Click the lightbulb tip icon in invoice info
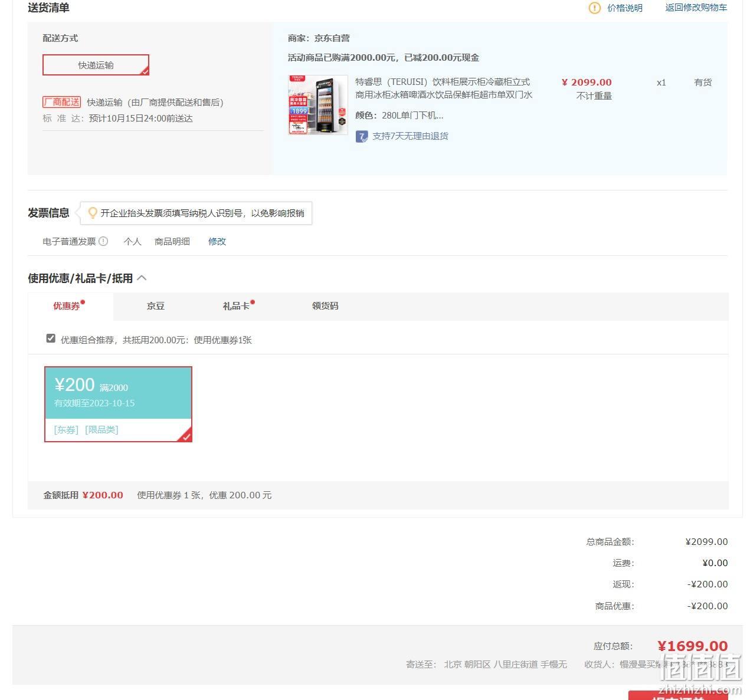The width and height of the screenshot is (747, 700). 93,213
